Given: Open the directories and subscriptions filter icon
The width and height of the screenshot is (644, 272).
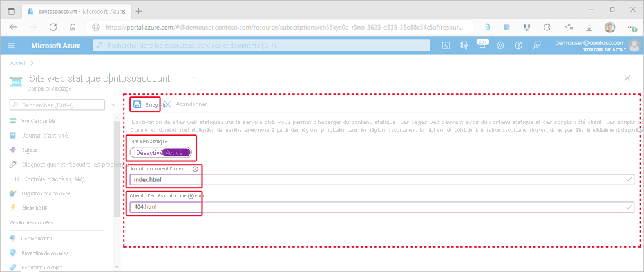Looking at the screenshot, I should point(464,46).
